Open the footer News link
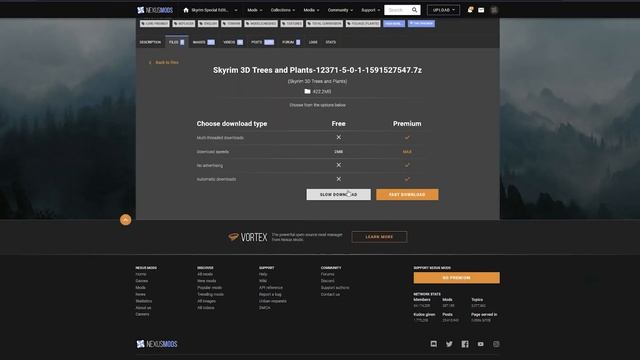Image resolution: width=640 pixels, height=360 pixels. click(140, 294)
